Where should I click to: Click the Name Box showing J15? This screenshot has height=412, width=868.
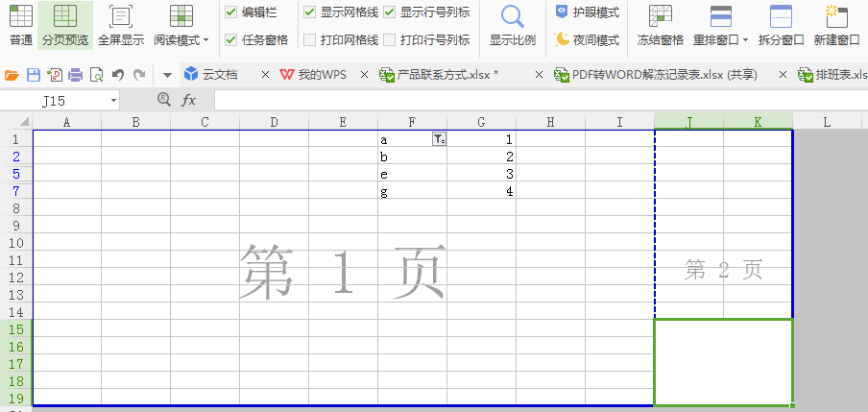tap(53, 100)
